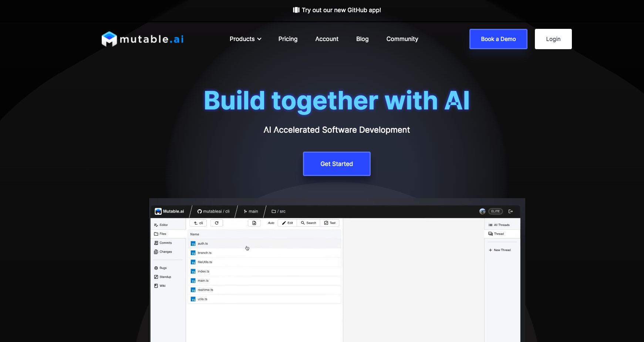This screenshot has height=342, width=644.
Task: Book a Demo
Action: 498,39
